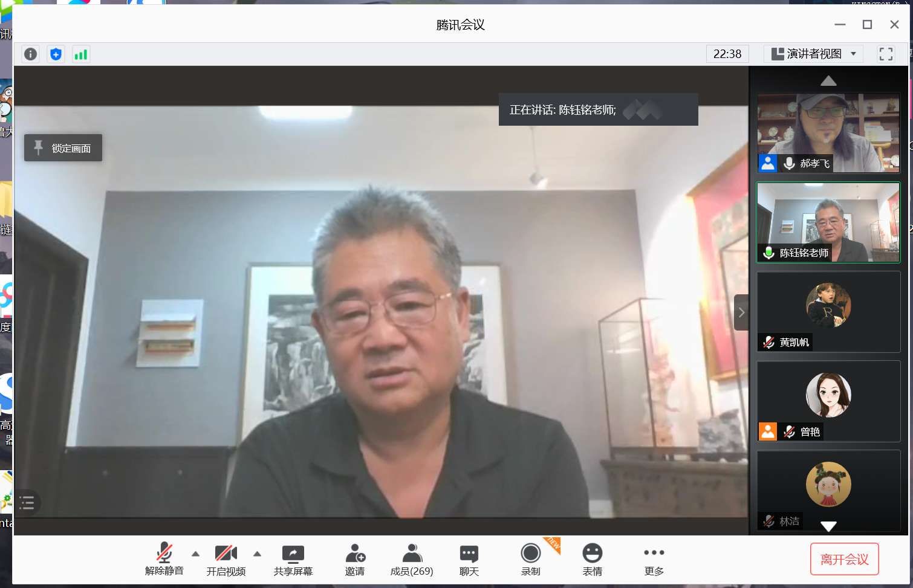The width and height of the screenshot is (913, 588).
Task: Expand audio options arrow next to mute
Action: pos(195,554)
